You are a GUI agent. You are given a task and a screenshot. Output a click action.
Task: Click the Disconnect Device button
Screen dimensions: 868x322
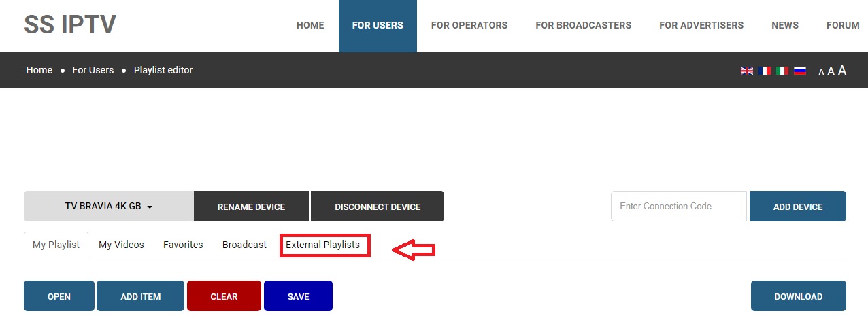pos(378,207)
